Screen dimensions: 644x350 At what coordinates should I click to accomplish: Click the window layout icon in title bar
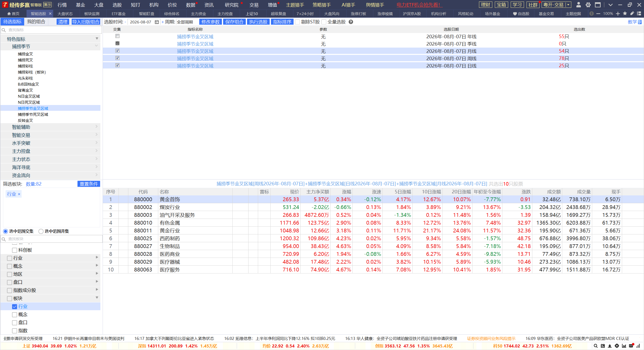pos(598,5)
